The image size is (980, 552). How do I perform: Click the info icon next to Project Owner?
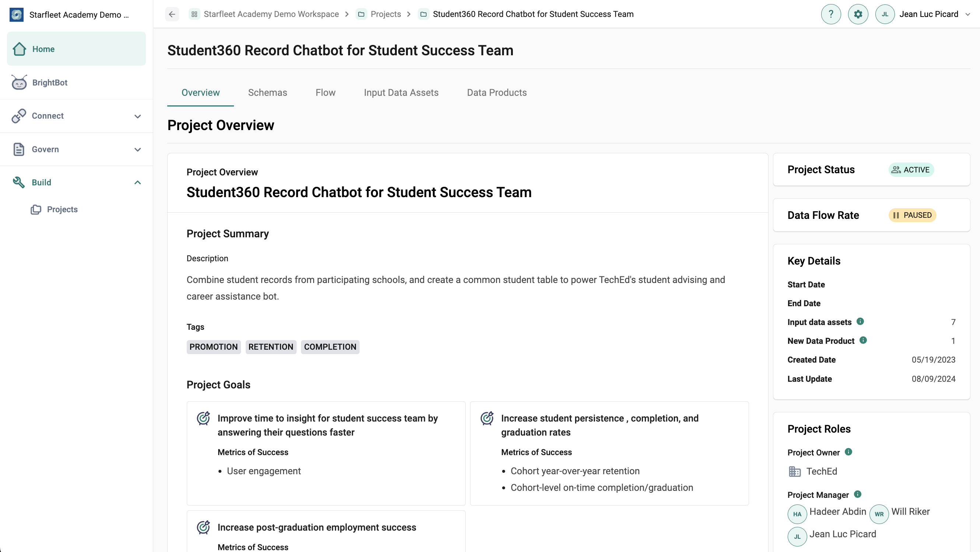point(848,451)
